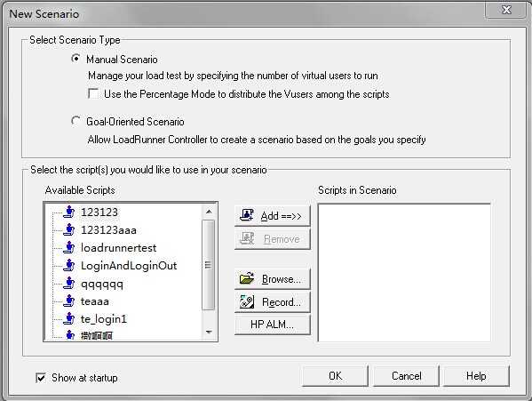Click the script icon for loadrunnertest
Screen dimensions: 532x401
pyautogui.click(x=69, y=247)
